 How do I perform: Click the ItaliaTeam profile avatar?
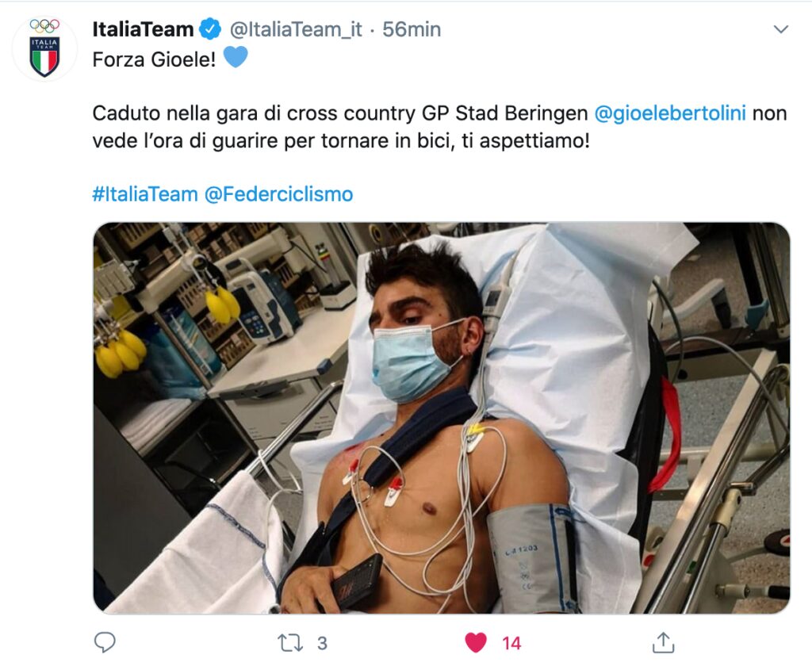pos(44,48)
